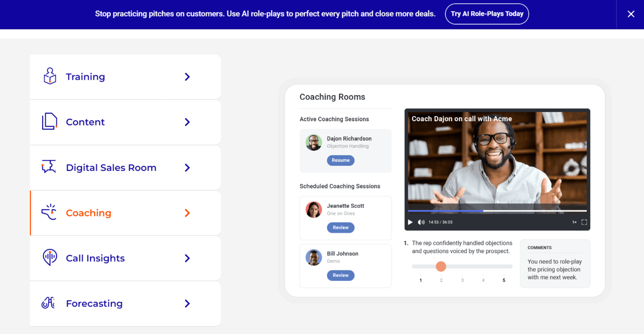Click the Coaching Rooms heading

[332, 97]
